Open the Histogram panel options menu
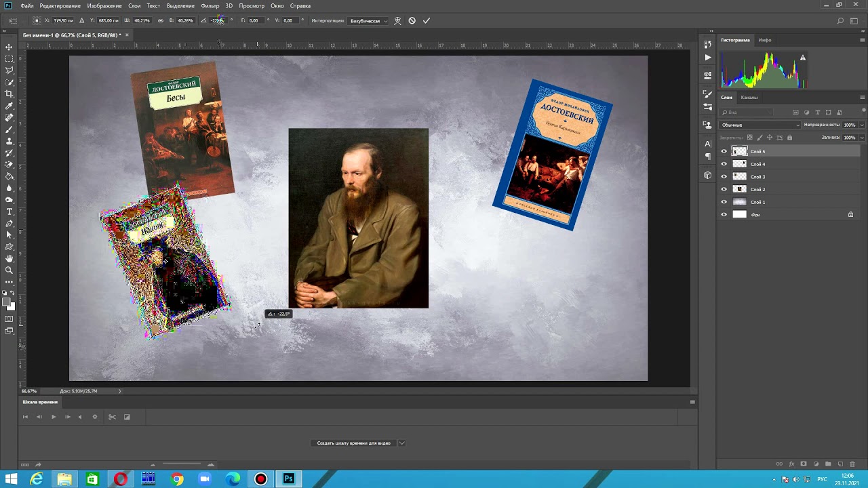The width and height of the screenshot is (868, 488). point(863,40)
